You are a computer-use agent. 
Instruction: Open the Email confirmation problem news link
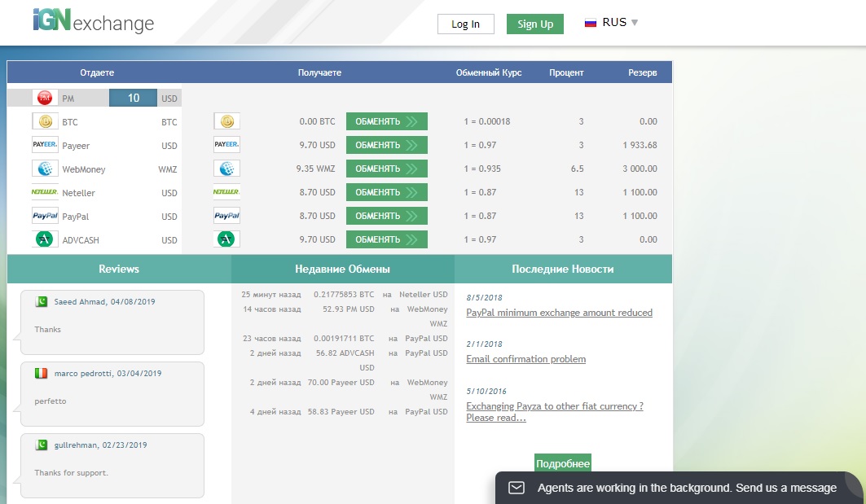pyautogui.click(x=525, y=359)
